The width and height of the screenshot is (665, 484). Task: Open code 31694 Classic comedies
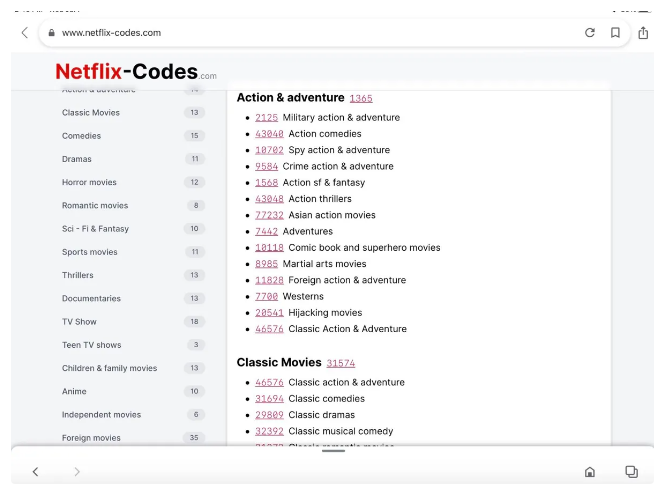269,399
